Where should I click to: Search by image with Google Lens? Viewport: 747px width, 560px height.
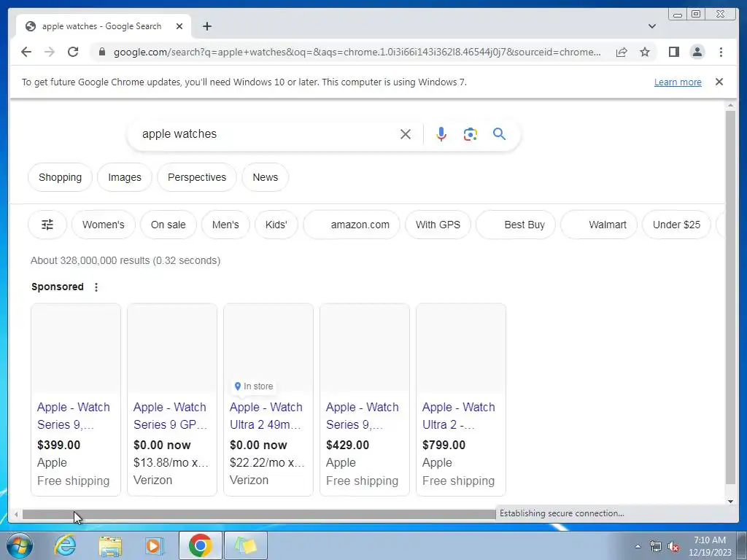pos(471,134)
